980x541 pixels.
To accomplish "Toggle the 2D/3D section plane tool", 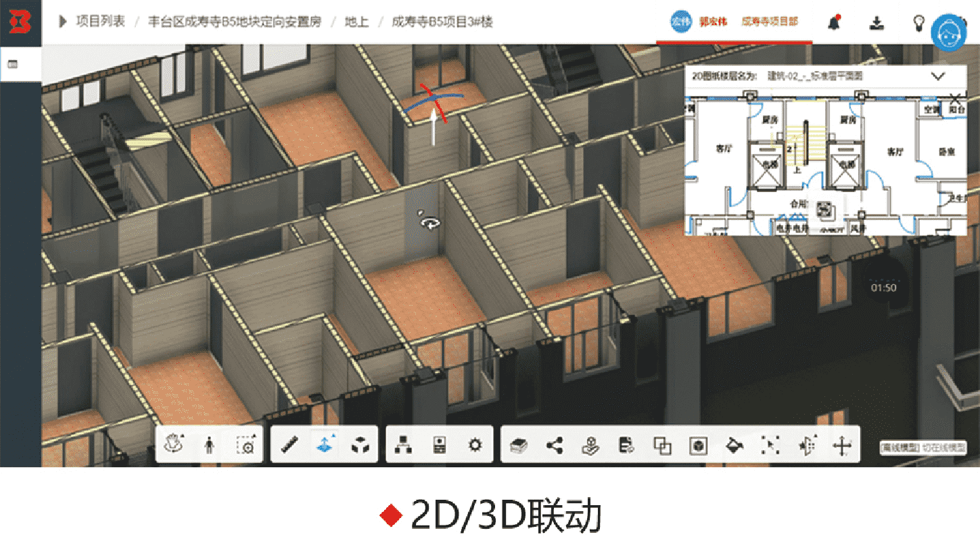I will click(326, 445).
